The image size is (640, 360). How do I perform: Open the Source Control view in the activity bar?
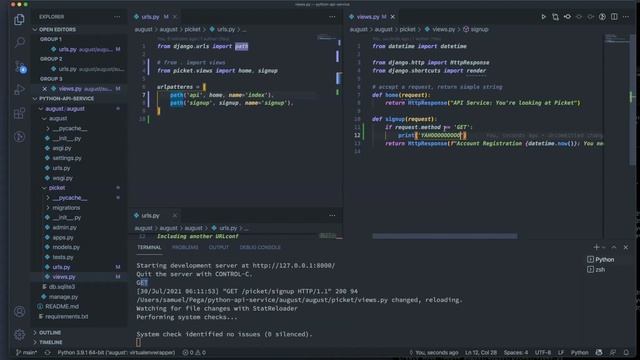[19, 66]
